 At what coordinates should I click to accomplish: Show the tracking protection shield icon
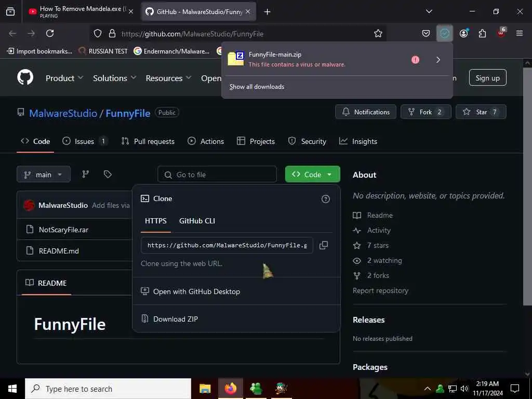(x=98, y=33)
